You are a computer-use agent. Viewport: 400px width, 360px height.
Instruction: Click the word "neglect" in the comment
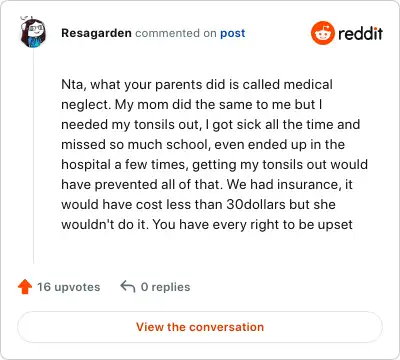coord(86,105)
